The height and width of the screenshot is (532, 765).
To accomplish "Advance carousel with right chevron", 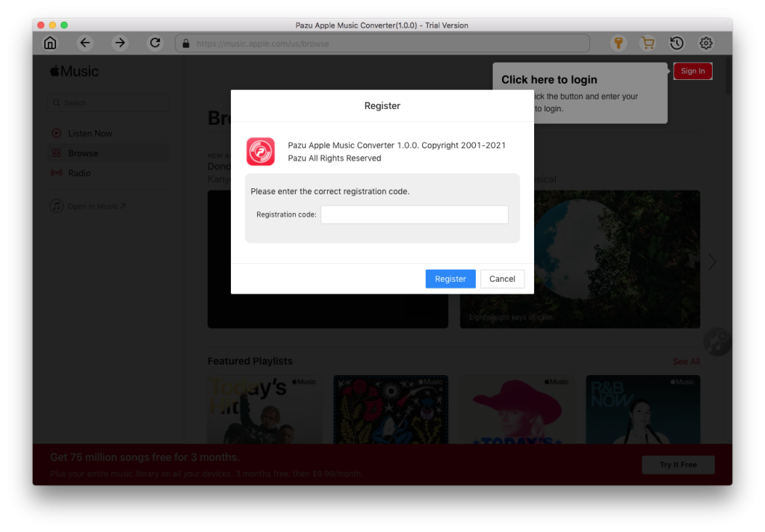I will pos(712,262).
